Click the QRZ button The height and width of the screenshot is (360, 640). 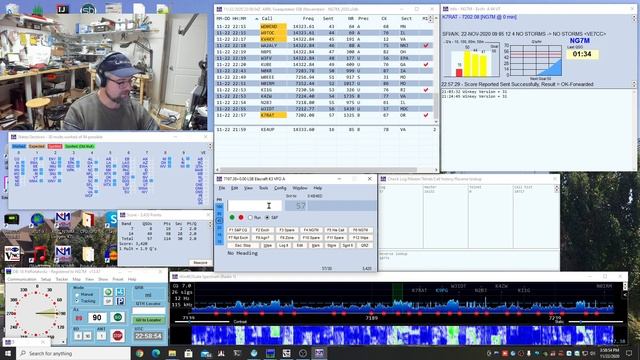coord(364,245)
